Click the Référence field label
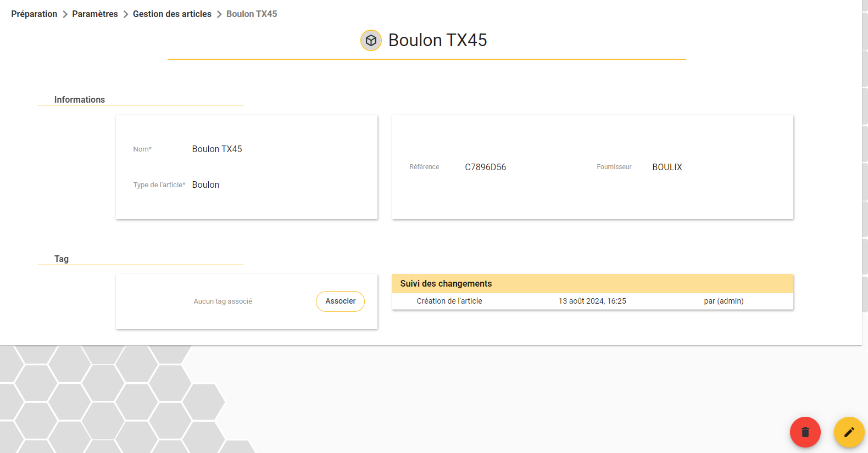 pyautogui.click(x=424, y=167)
